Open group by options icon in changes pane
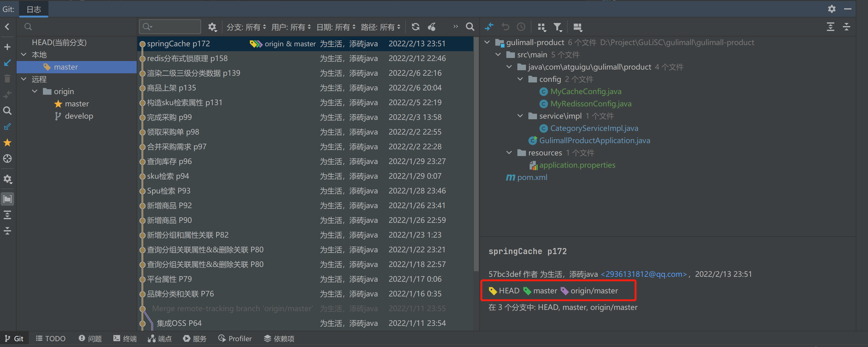The height and width of the screenshot is (347, 868). click(x=542, y=27)
